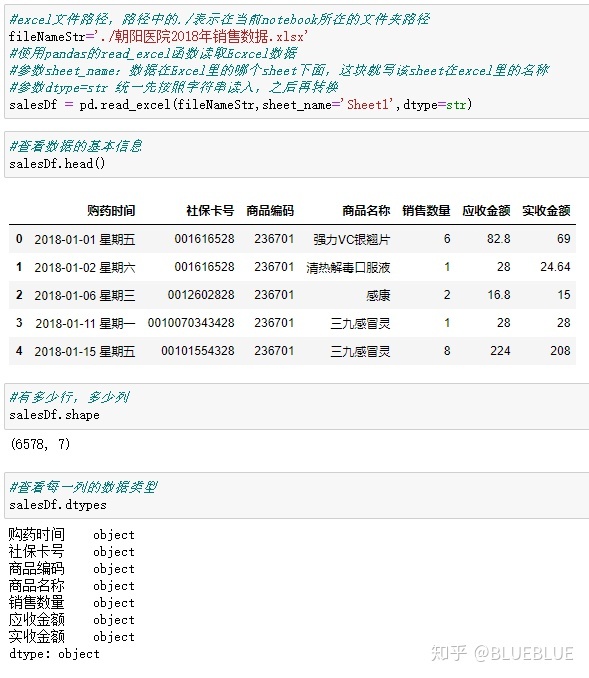Click product name 感康
The height and width of the screenshot is (678, 589).
tap(378, 295)
